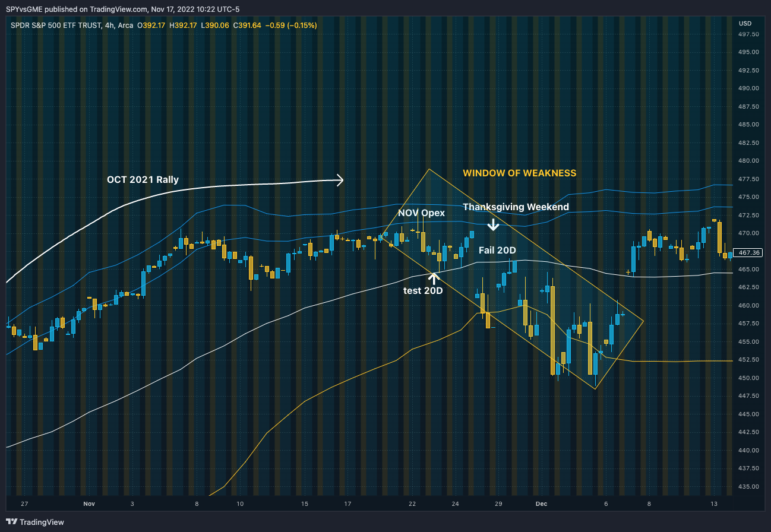This screenshot has width=771, height=532.
Task: Select the high value H392.17
Action: 183,26
